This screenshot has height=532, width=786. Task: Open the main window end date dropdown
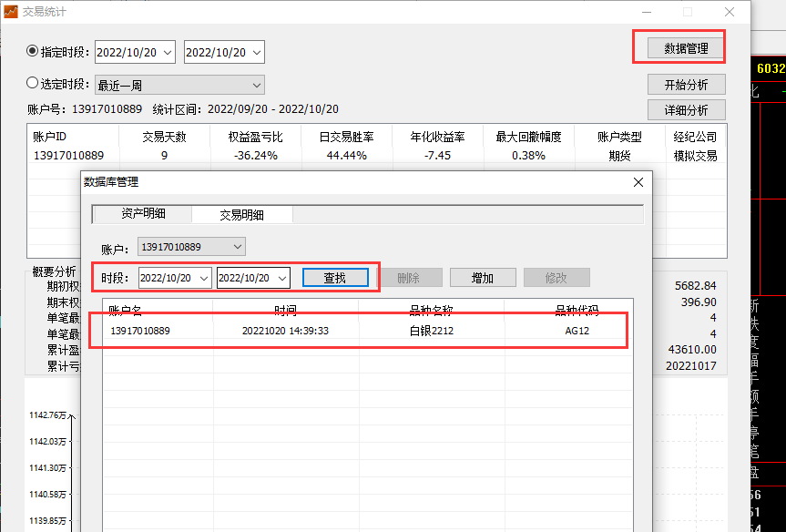[256, 53]
